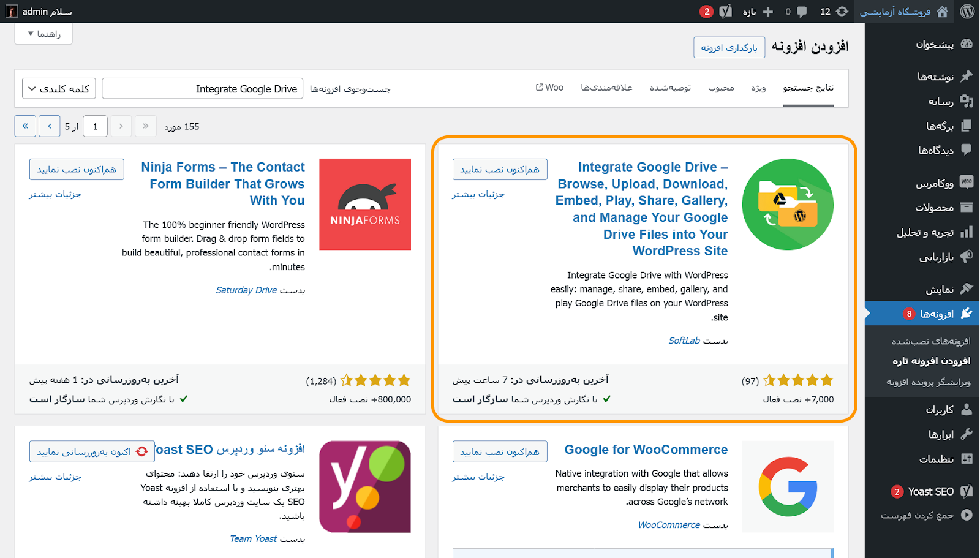
Task: Open the Woo external tab
Action: 549,88
